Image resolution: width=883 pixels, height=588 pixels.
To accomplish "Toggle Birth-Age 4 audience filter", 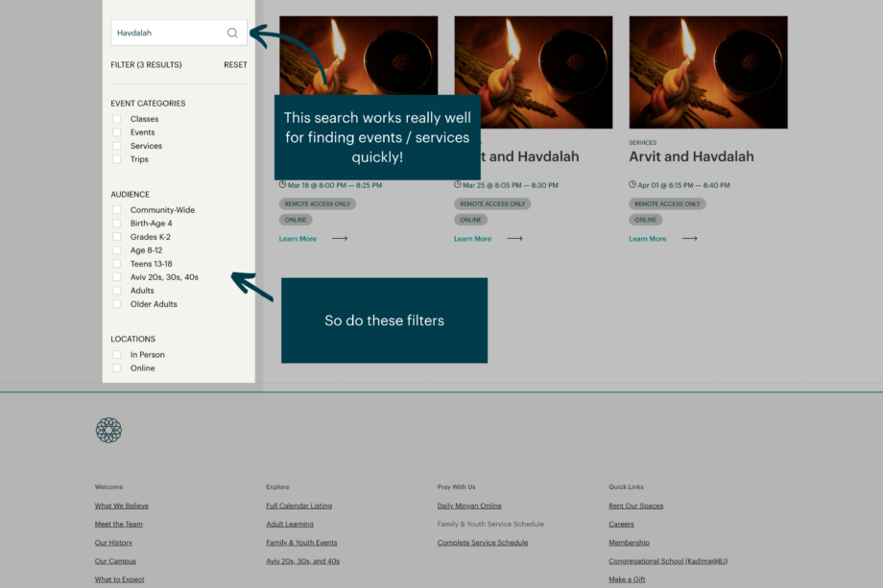I will (116, 223).
